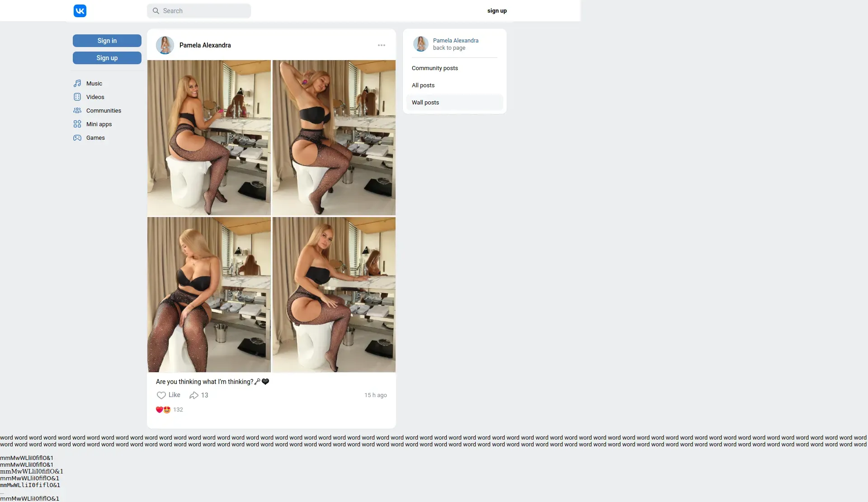The height and width of the screenshot is (502, 868).
Task: Open the post's three-dot options menu
Action: (x=382, y=45)
